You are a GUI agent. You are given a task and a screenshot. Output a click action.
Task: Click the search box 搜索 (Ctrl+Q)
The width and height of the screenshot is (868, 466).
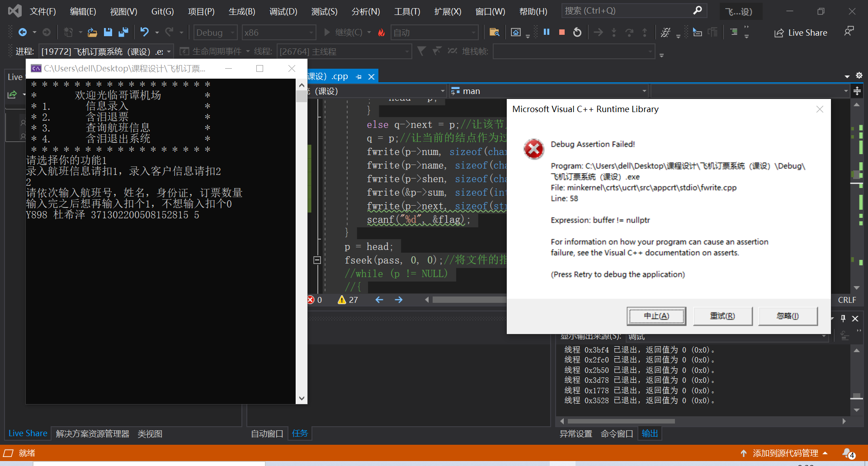(634, 10)
